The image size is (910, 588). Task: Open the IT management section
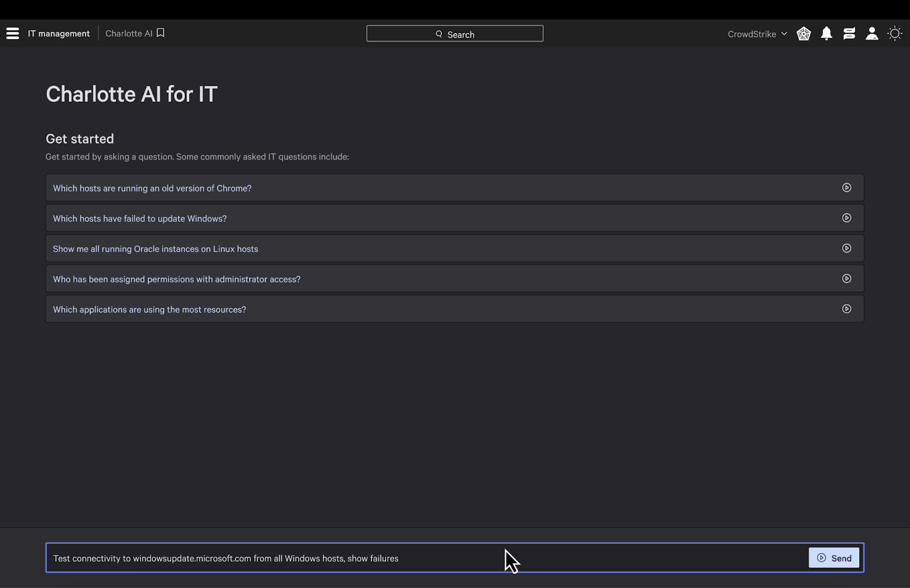(59, 34)
